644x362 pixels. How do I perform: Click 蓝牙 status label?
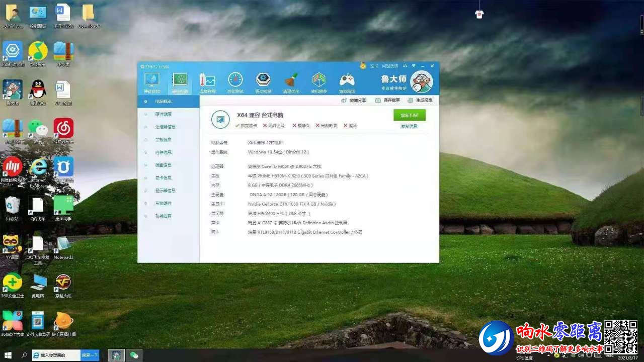[x=350, y=126]
